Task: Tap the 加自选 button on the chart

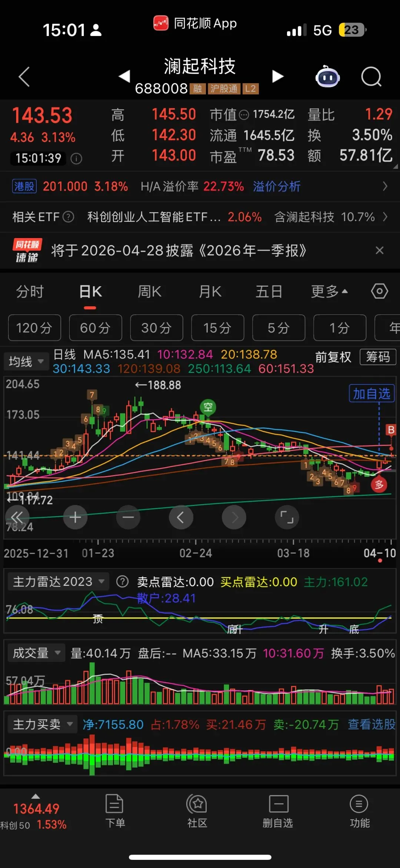Action: point(371,393)
